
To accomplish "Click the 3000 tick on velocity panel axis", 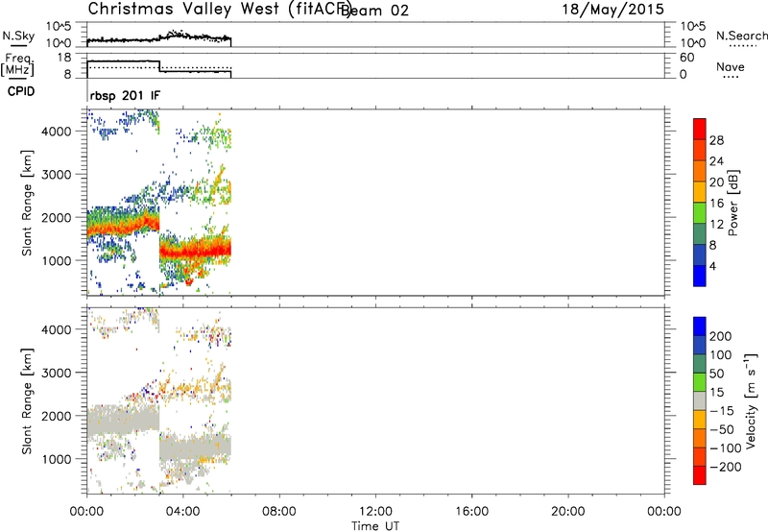I will [x=57, y=373].
